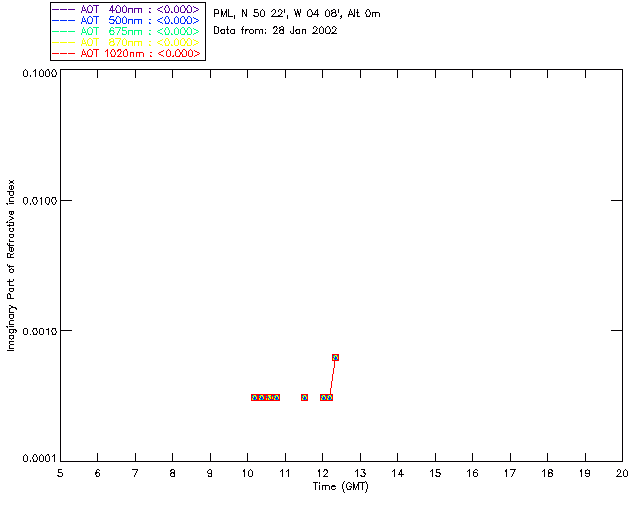
Task: Click the AOT 870nm legend entry
Action: pyautogui.click(x=126, y=42)
